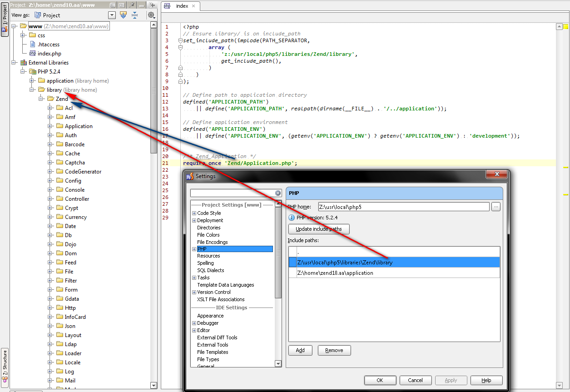Select the Z:\home\zend10.aa\application include path
Screen dimensions: 570x392
[394, 273]
